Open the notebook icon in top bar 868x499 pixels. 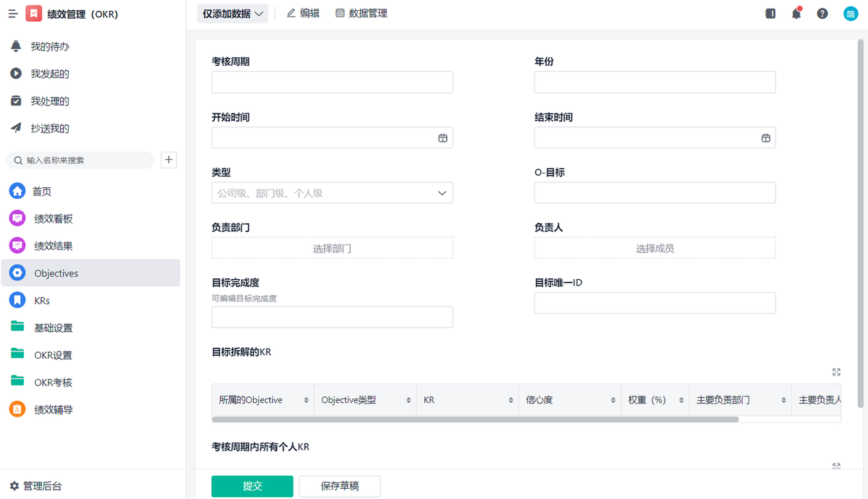[x=770, y=14]
